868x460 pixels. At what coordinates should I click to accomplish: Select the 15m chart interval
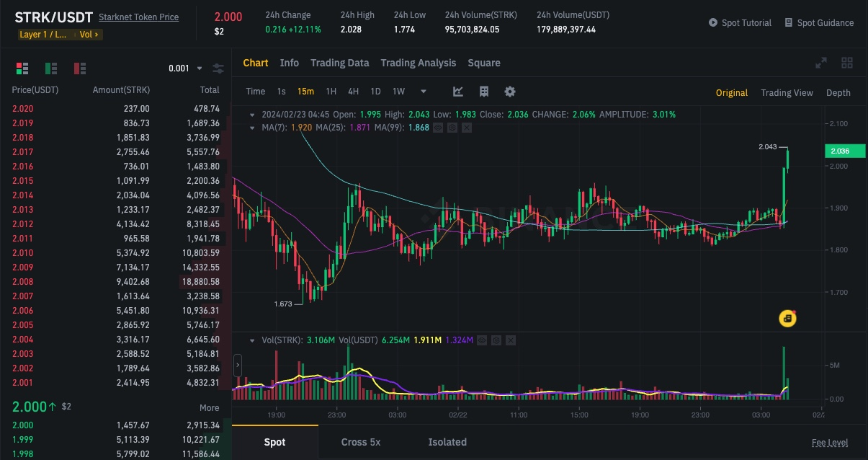(x=305, y=92)
